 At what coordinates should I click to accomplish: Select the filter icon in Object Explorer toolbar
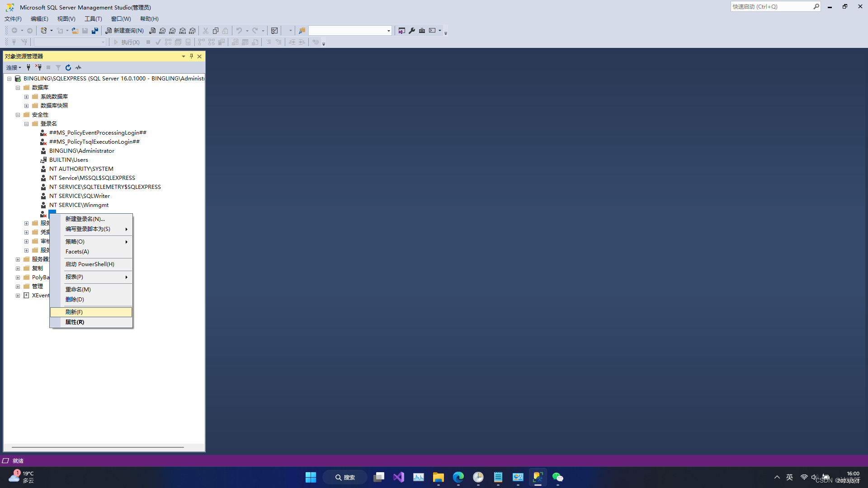coord(58,67)
